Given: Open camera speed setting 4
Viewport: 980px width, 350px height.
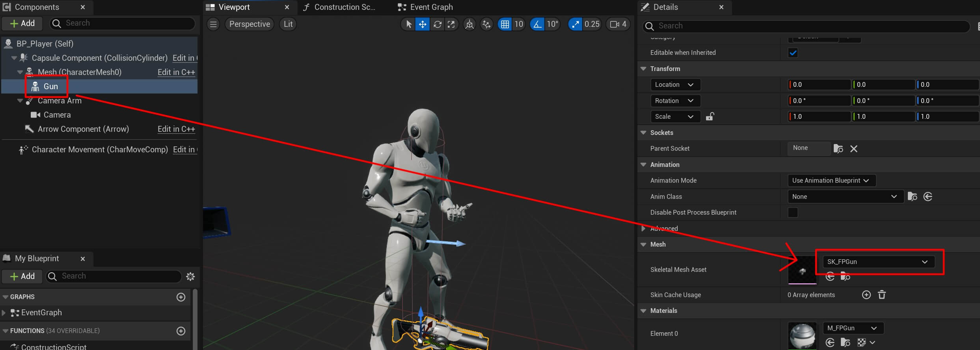Looking at the screenshot, I should pyautogui.click(x=618, y=24).
